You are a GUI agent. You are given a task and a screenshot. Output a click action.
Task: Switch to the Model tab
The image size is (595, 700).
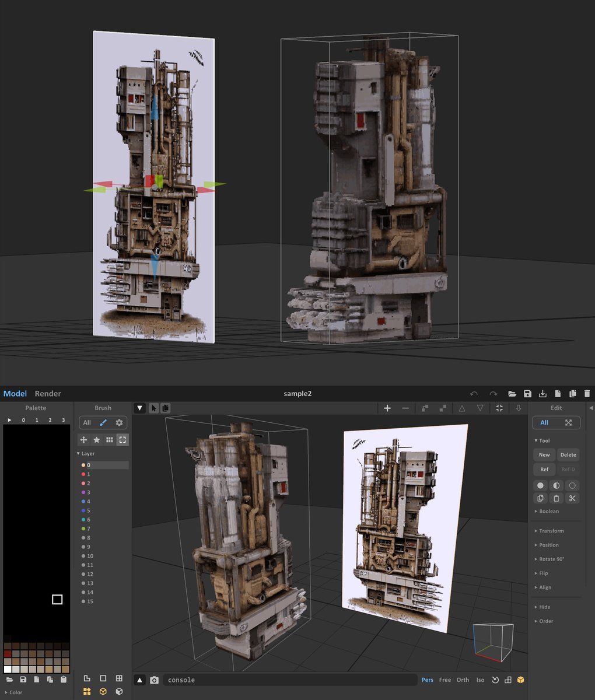point(15,394)
